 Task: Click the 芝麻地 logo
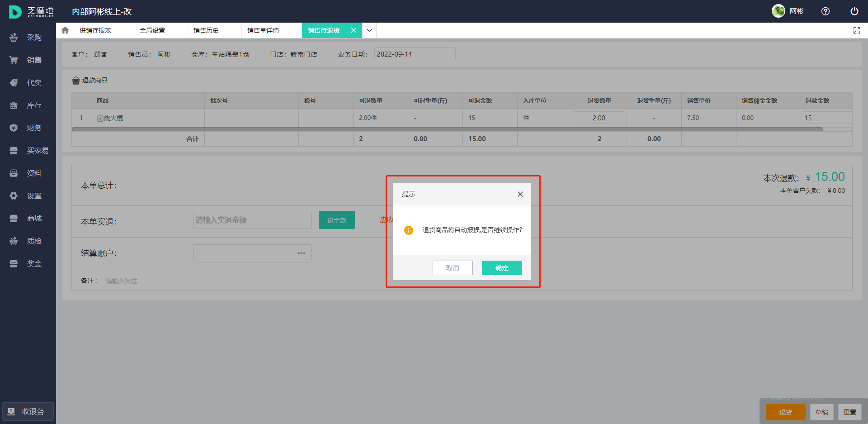pyautogui.click(x=31, y=11)
